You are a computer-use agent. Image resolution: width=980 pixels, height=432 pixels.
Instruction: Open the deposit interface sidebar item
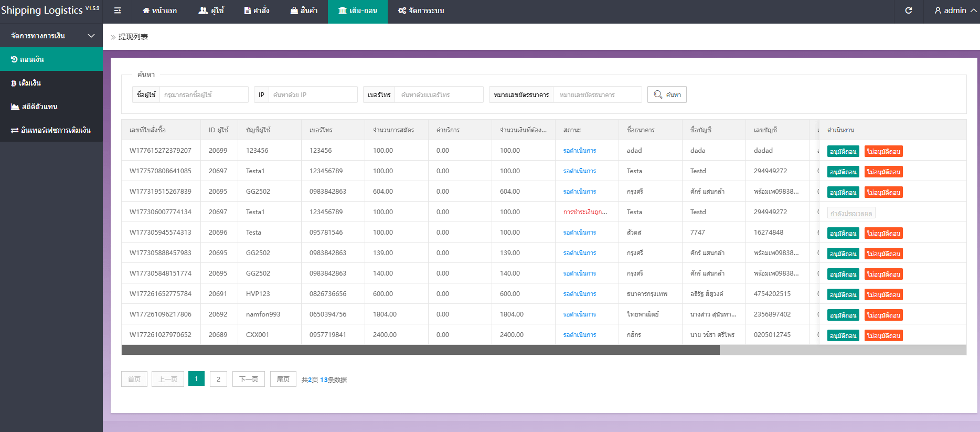tap(51, 130)
